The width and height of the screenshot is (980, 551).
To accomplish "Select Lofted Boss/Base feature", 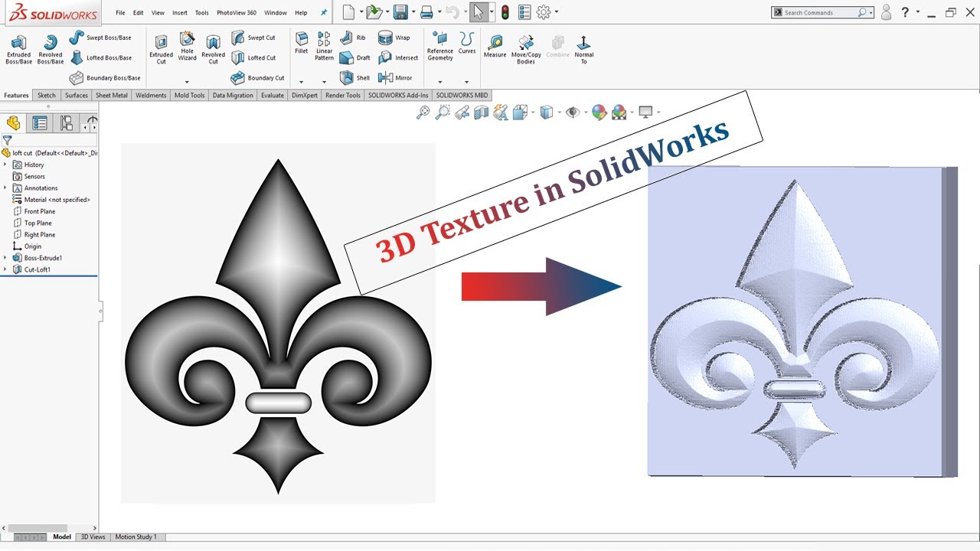I will pos(100,57).
